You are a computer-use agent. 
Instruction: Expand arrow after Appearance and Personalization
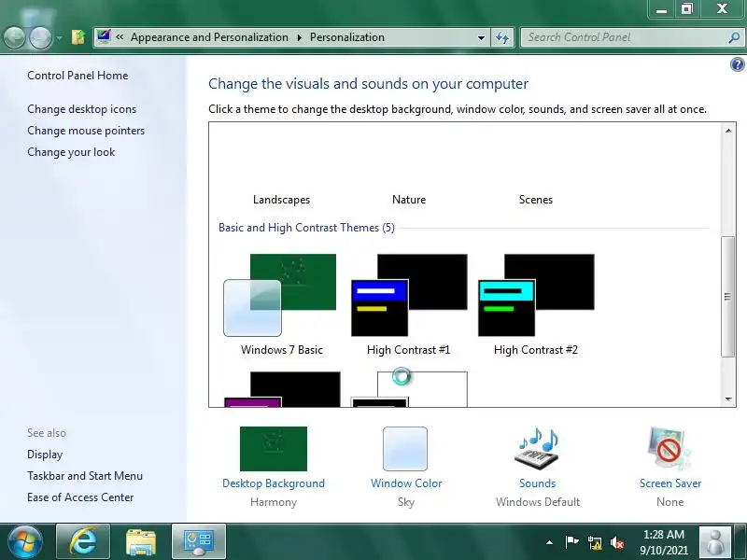pyautogui.click(x=300, y=37)
